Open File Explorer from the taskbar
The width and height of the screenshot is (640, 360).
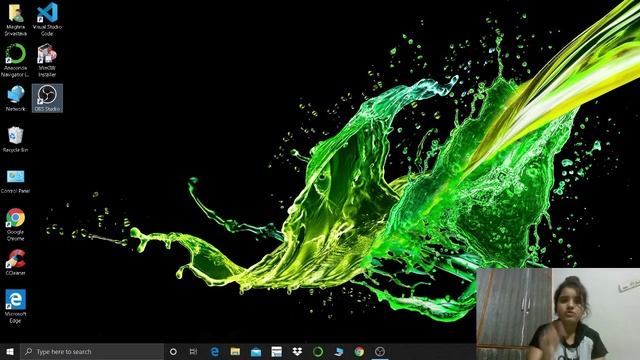point(235,351)
